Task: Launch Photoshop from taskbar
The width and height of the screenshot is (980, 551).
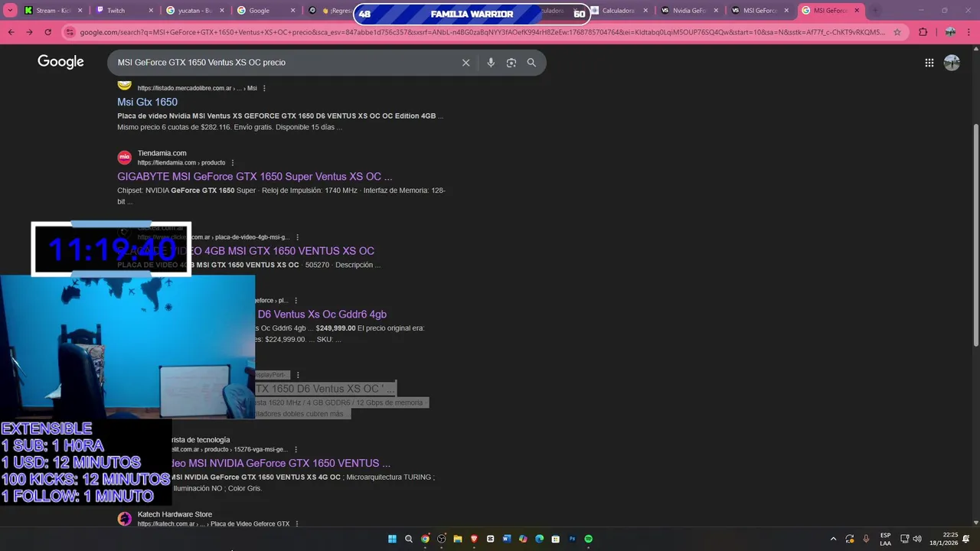Action: point(572,539)
